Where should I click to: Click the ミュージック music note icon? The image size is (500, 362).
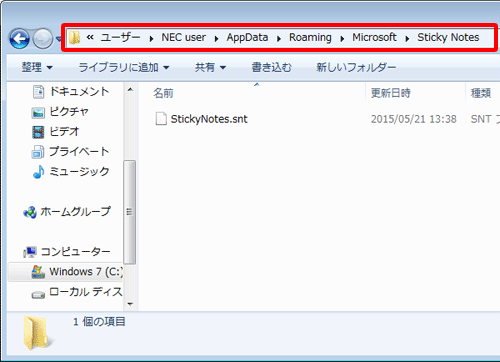coord(39,172)
